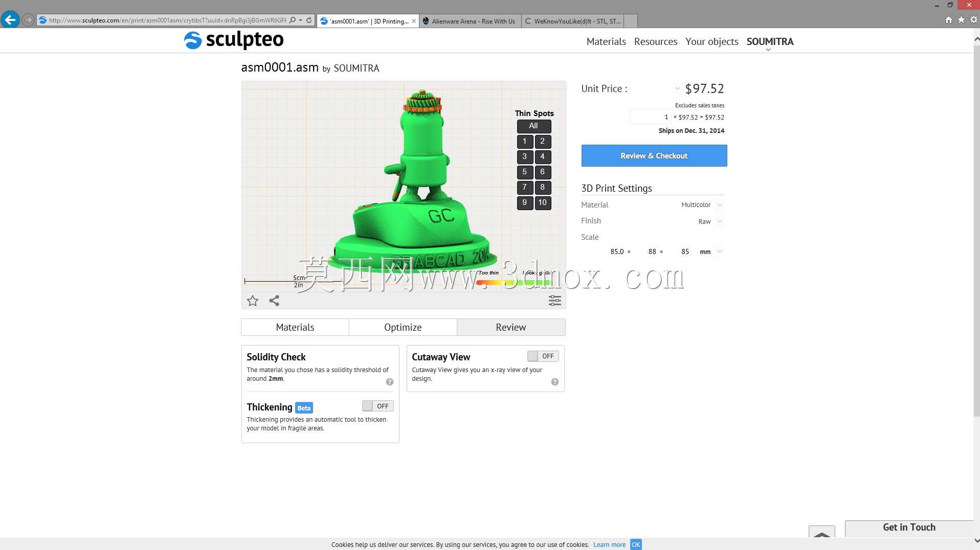Viewport: 980px width, 550px height.
Task: Click the SOUMITRA author link
Action: coord(357,68)
